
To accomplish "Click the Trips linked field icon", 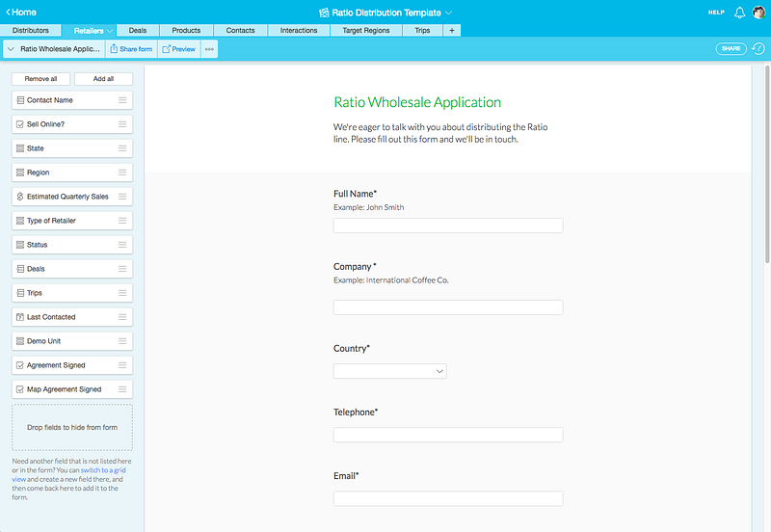I will (20, 293).
